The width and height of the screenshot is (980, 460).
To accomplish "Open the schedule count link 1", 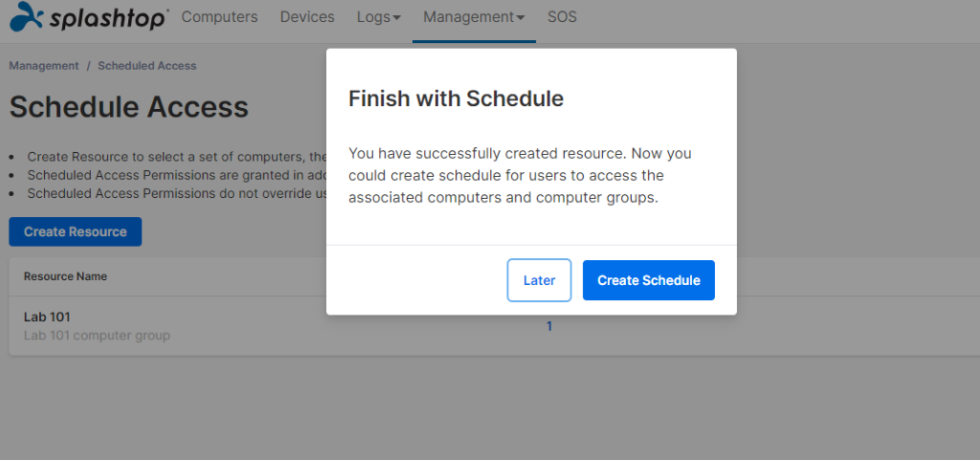I will click(x=549, y=326).
